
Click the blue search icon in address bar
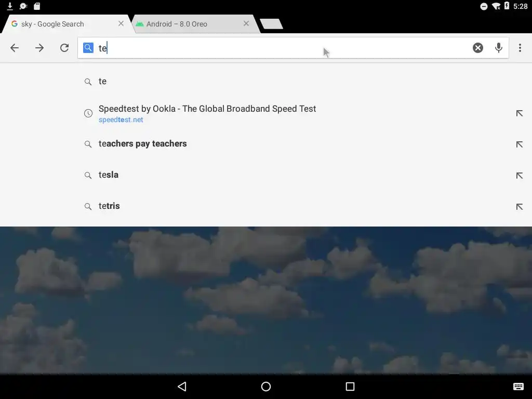click(x=88, y=48)
